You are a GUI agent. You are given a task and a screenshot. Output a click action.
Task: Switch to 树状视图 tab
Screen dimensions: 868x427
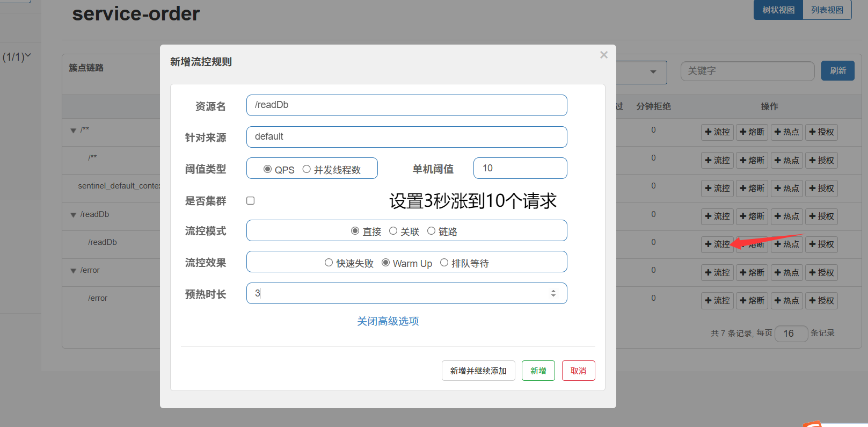(778, 10)
